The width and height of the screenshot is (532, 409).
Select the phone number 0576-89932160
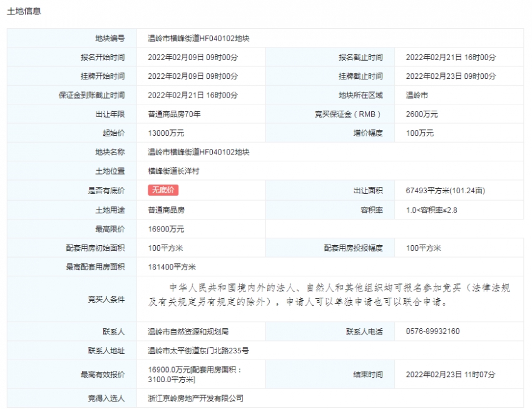click(432, 331)
